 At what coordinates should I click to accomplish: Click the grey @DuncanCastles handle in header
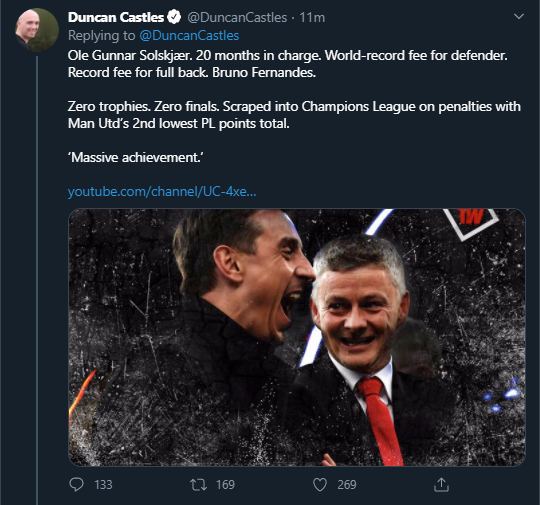point(237,18)
